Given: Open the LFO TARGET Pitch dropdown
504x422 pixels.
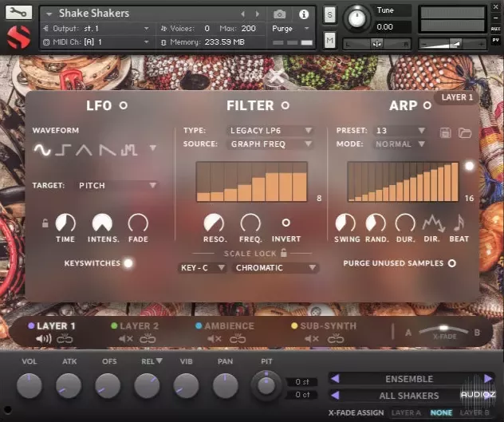Looking at the screenshot, I should point(118,186).
